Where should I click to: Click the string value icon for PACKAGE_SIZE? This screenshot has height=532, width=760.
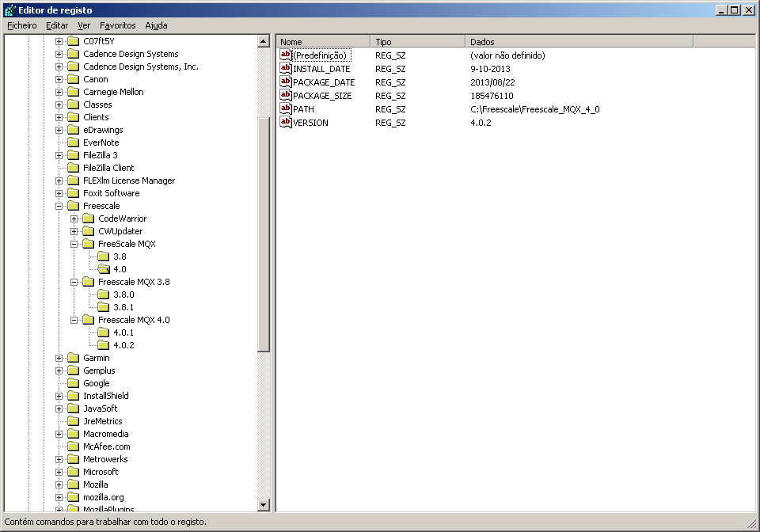point(286,96)
